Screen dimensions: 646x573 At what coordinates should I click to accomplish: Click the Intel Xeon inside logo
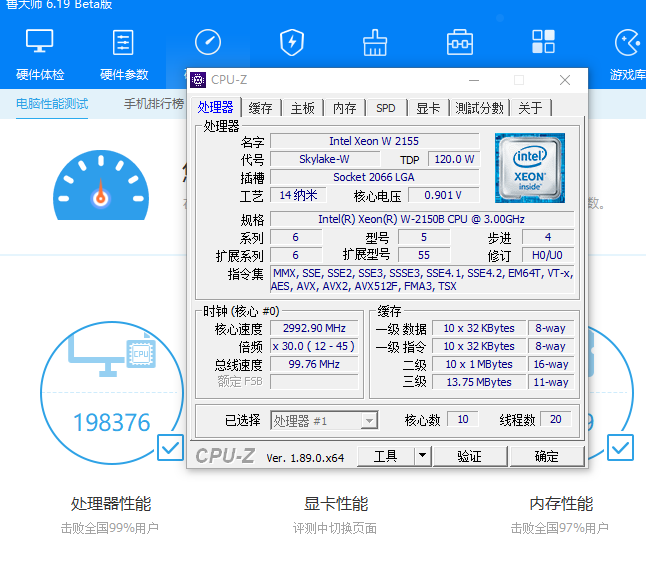[530, 168]
